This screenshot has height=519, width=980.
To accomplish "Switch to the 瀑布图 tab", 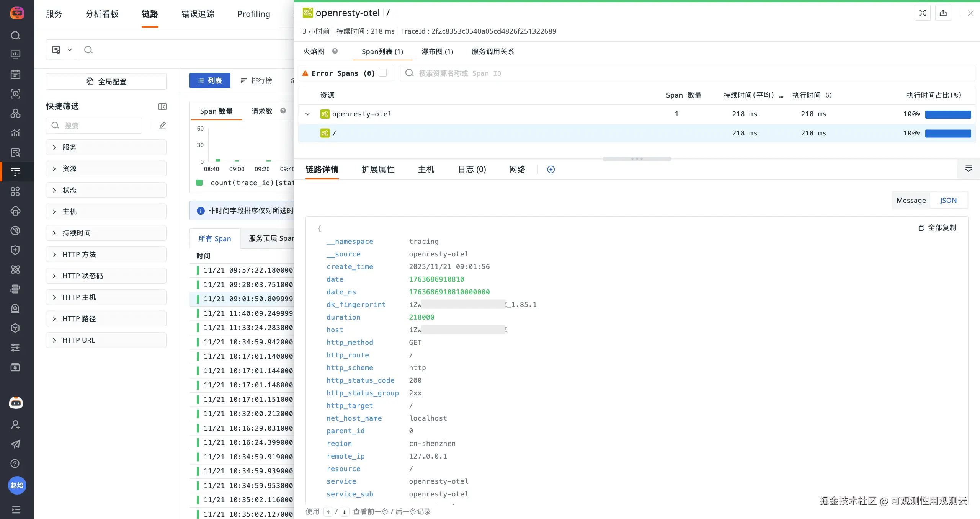I will pos(437,52).
